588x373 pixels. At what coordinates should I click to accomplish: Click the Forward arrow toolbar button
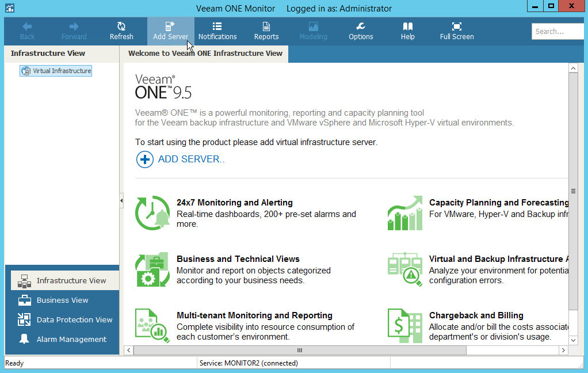click(x=74, y=31)
